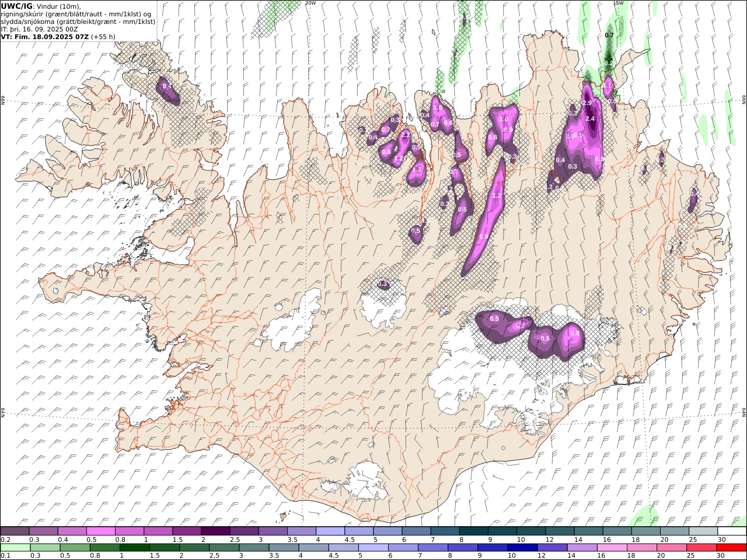Pick the pale grey snow swatch labeled 25
This screenshot has height=560, width=747.
click(703, 531)
